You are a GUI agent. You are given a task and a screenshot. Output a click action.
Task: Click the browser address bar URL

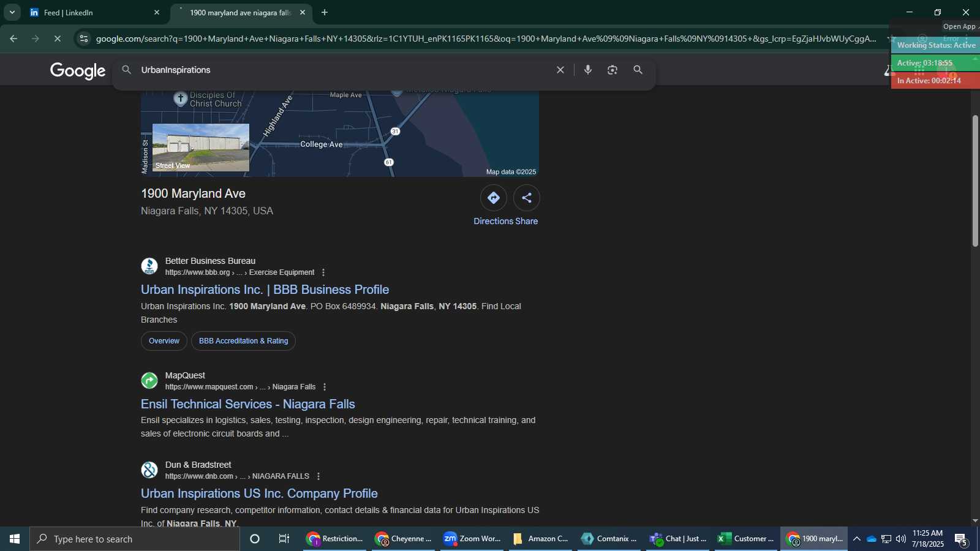486,39
